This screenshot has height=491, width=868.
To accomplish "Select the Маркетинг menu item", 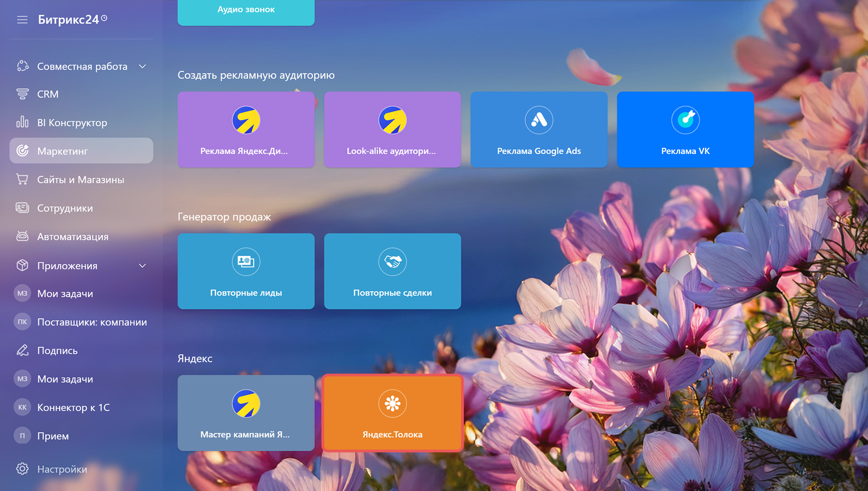I will [81, 151].
